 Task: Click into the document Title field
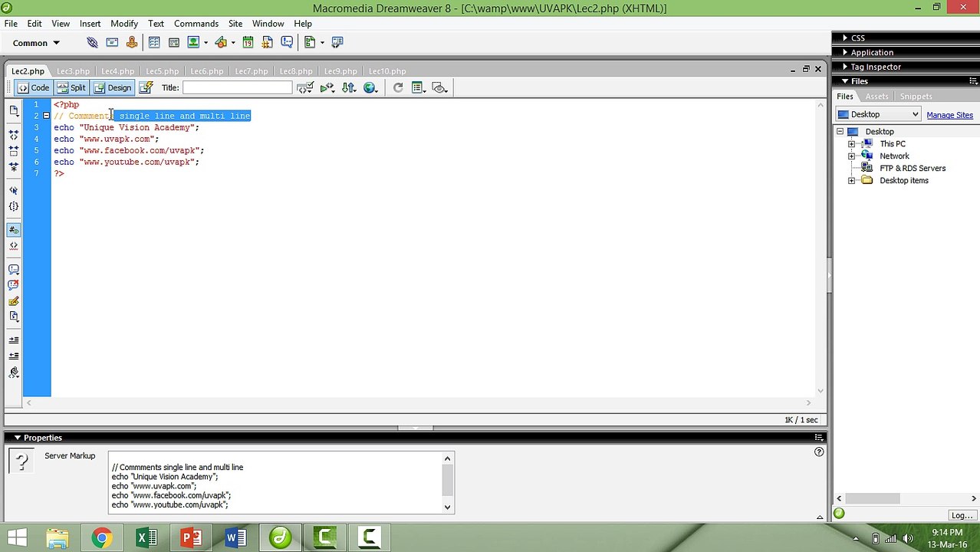point(237,87)
